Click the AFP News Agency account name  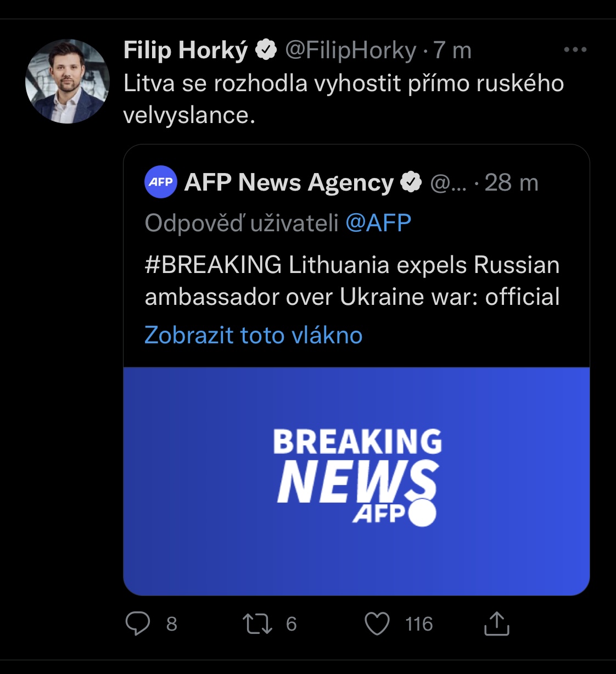click(x=289, y=182)
